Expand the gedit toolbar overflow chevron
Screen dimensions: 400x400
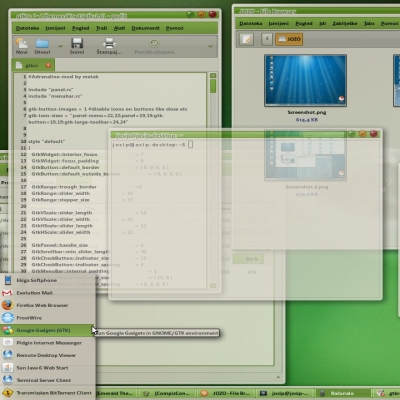[x=210, y=46]
